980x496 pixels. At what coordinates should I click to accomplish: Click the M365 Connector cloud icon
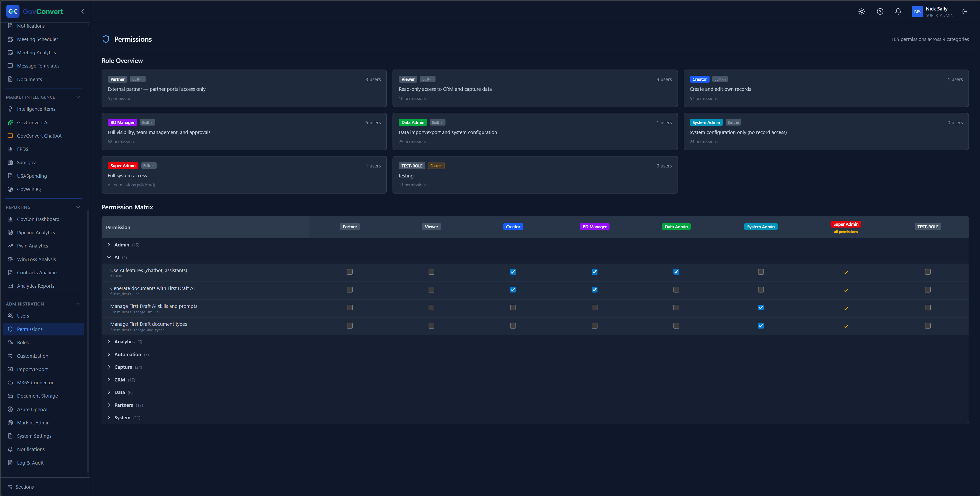[x=10, y=382]
